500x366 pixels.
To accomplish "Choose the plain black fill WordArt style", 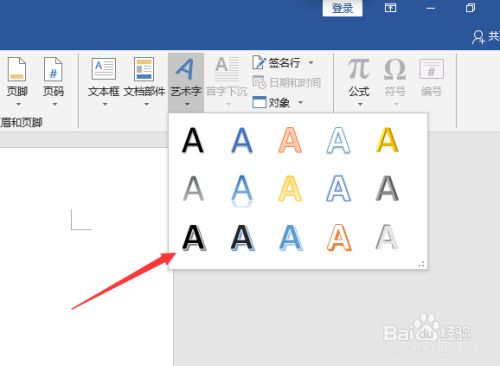I will tap(193, 140).
